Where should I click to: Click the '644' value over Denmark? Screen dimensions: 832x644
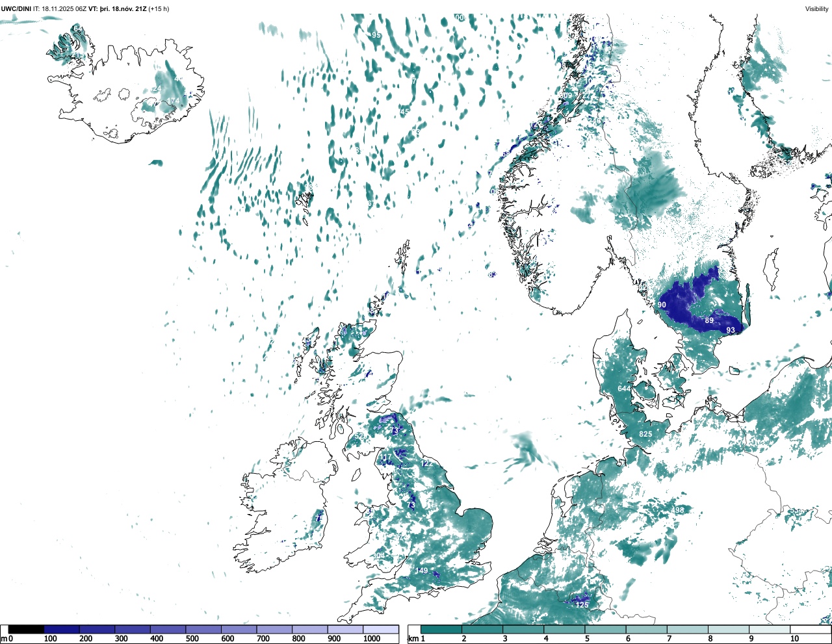pyautogui.click(x=624, y=389)
